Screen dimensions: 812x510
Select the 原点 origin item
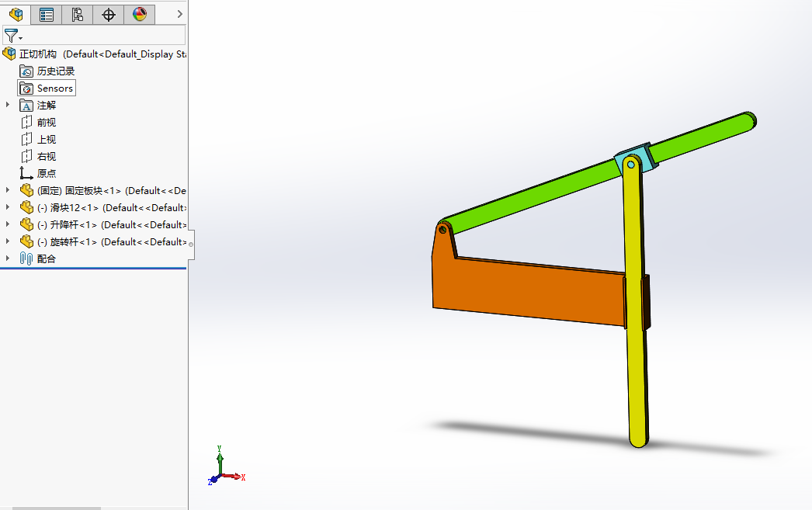pos(46,173)
